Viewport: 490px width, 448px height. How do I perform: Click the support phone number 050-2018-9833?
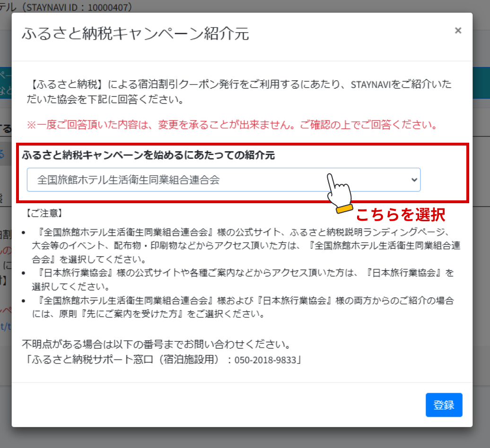click(265, 360)
